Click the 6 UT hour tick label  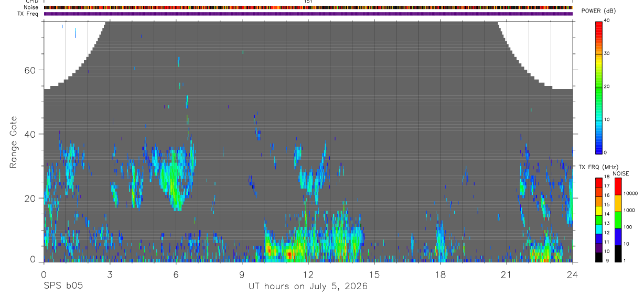(x=176, y=274)
